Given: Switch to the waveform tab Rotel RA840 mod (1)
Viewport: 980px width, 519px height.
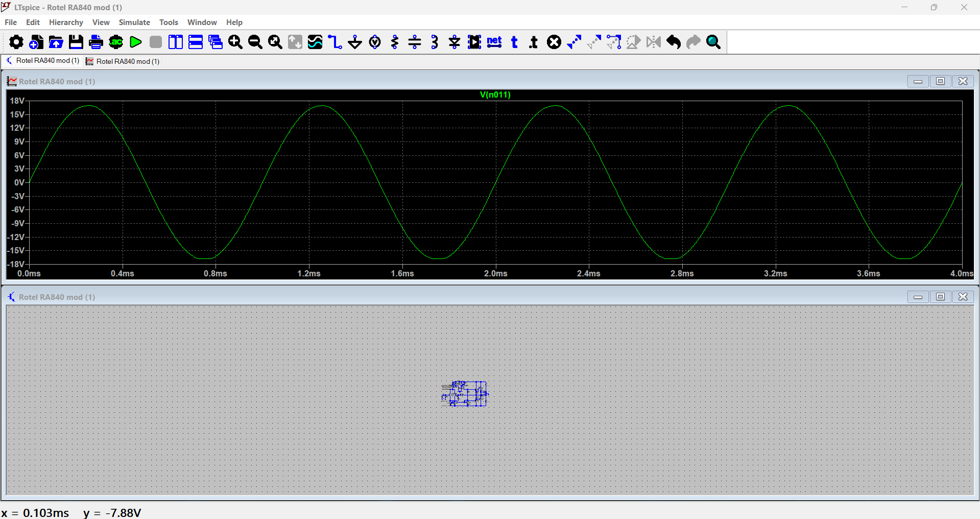Looking at the screenshot, I should pyautogui.click(x=123, y=61).
